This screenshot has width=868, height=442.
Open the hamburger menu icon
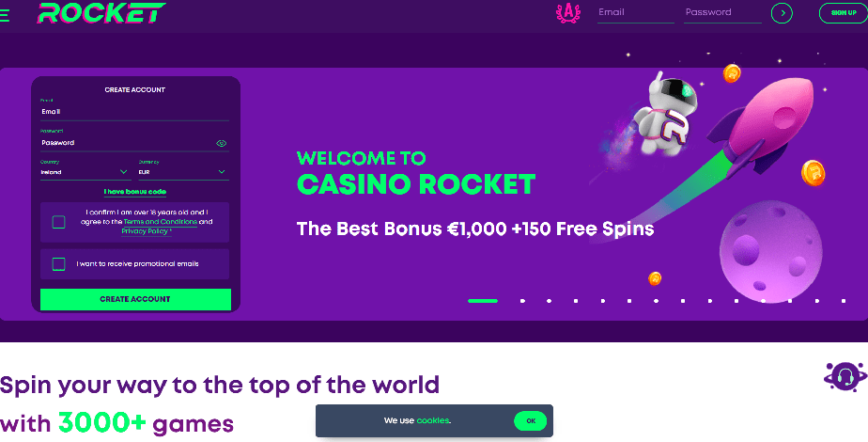tap(5, 15)
